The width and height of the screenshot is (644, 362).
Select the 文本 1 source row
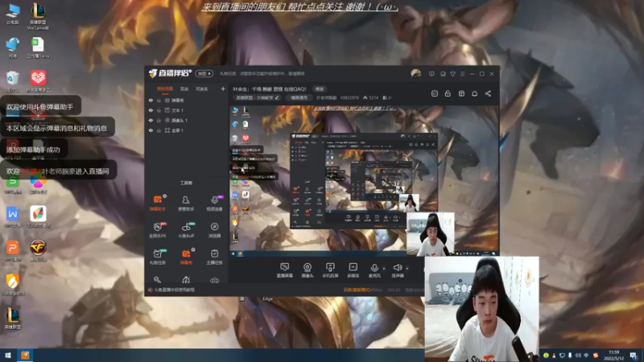tap(187, 110)
